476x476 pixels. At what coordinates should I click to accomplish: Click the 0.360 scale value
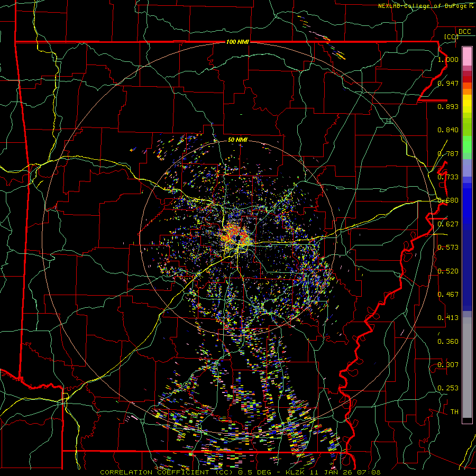point(448,342)
